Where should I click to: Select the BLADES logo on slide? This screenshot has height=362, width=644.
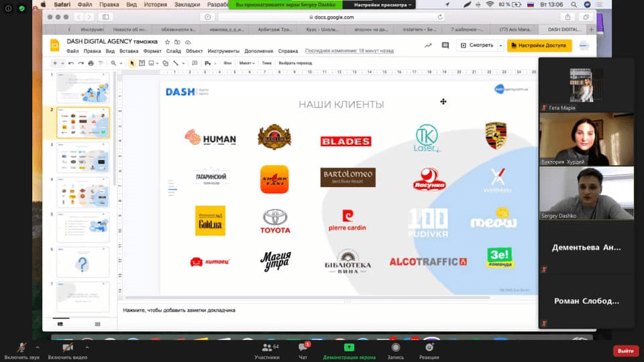pos(346,141)
